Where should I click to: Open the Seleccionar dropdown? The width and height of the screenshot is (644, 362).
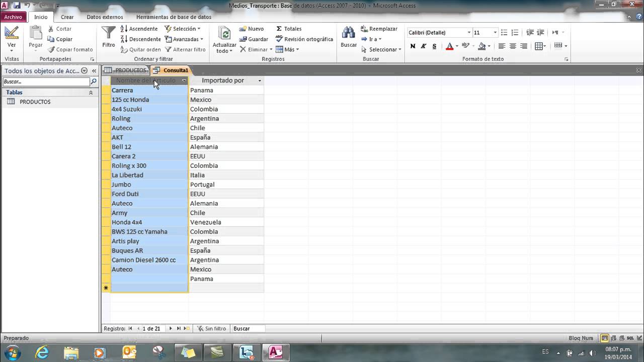pyautogui.click(x=381, y=49)
